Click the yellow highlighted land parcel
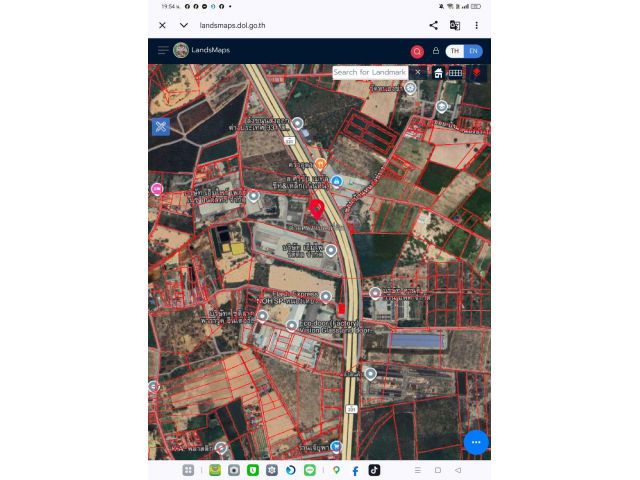Viewport: 640px width, 480px height. (237, 248)
